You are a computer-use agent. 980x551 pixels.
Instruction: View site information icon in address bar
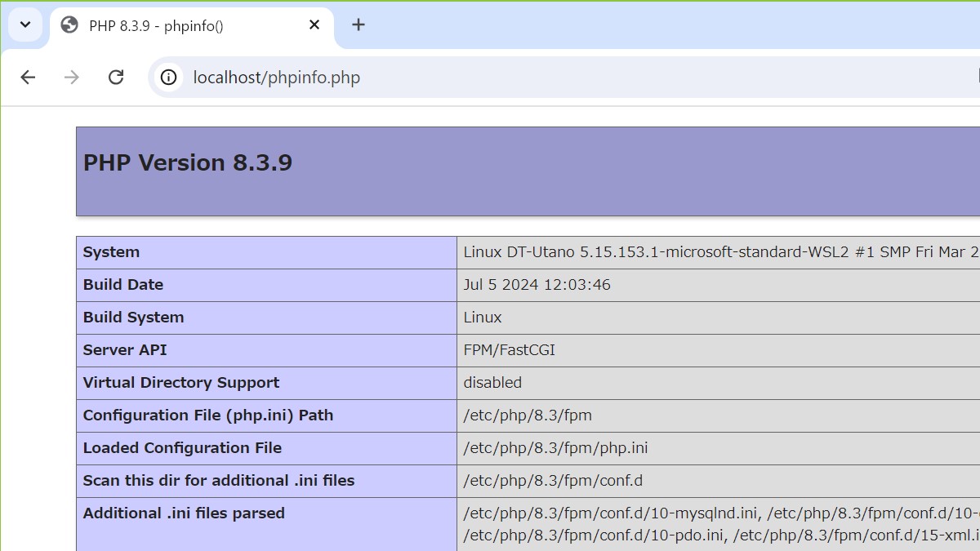pos(168,78)
